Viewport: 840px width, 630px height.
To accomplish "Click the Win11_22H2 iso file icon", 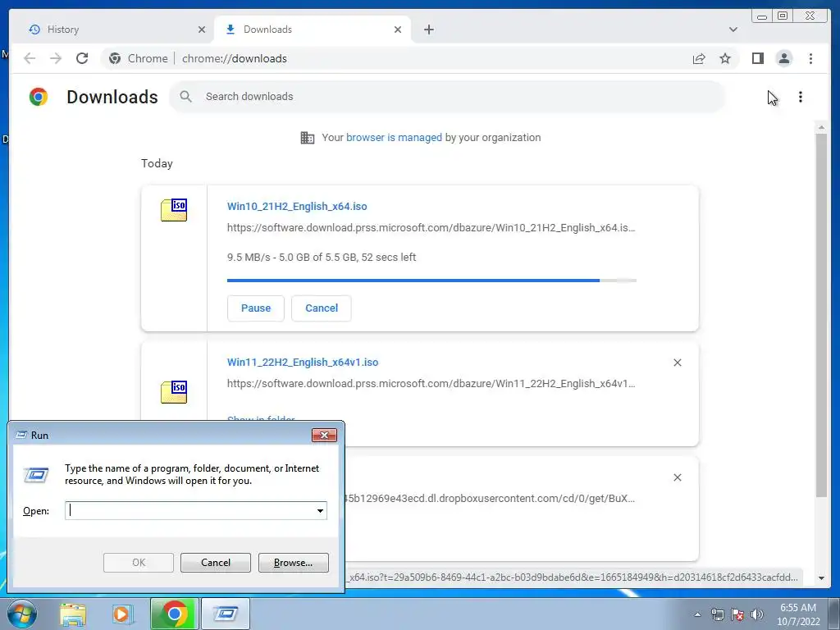I will [174, 391].
